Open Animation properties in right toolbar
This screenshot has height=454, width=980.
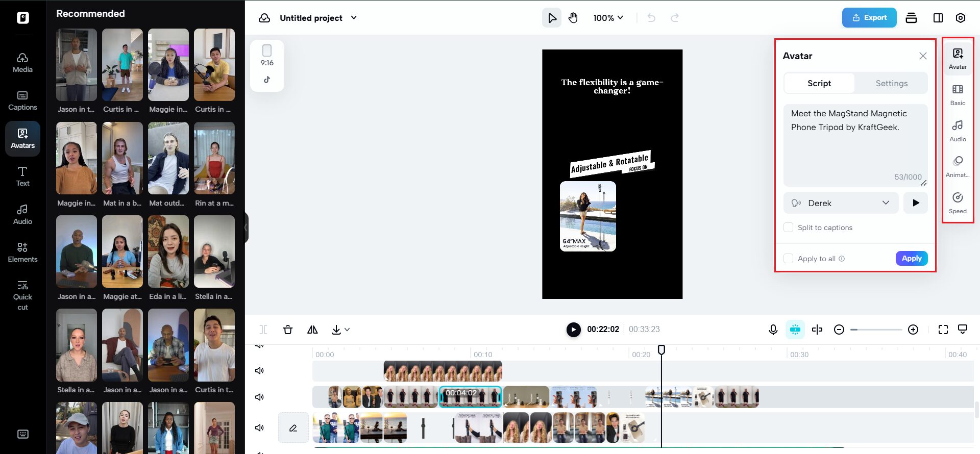pos(958,167)
